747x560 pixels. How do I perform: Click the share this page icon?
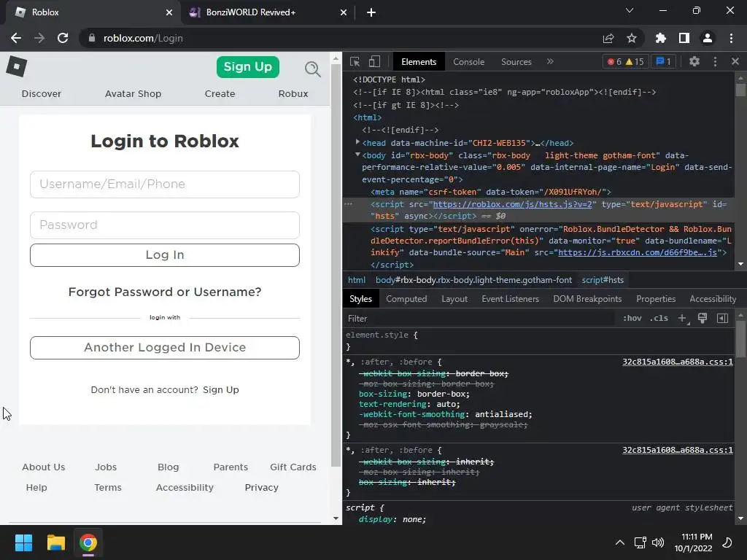pos(608,38)
